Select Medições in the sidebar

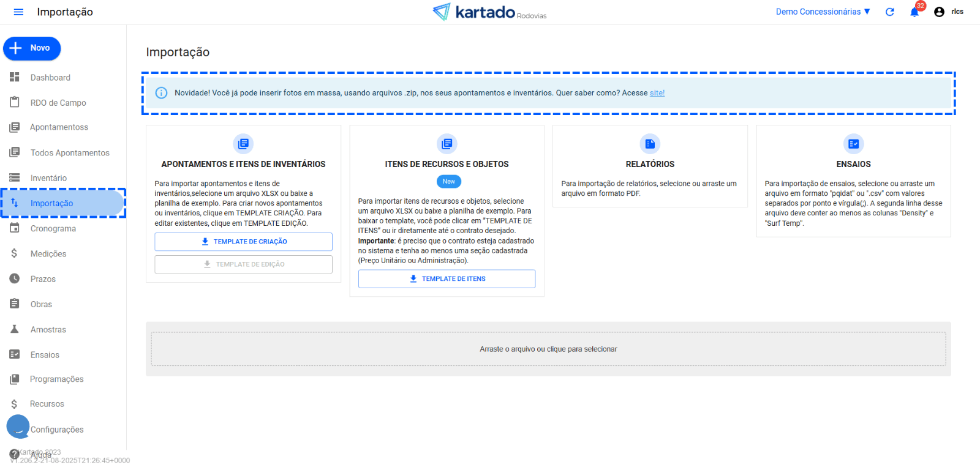48,254
